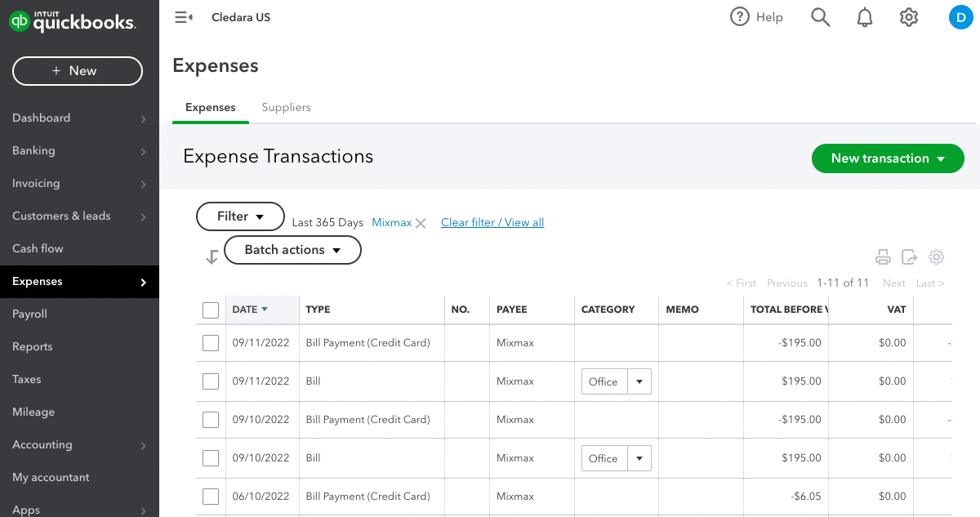The image size is (980, 517).
Task: Click the Help label in header
Action: click(x=769, y=17)
